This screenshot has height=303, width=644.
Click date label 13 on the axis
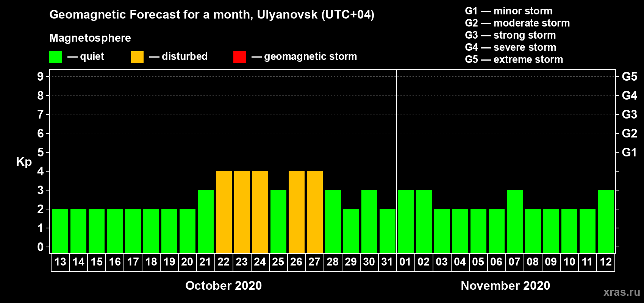point(60,262)
